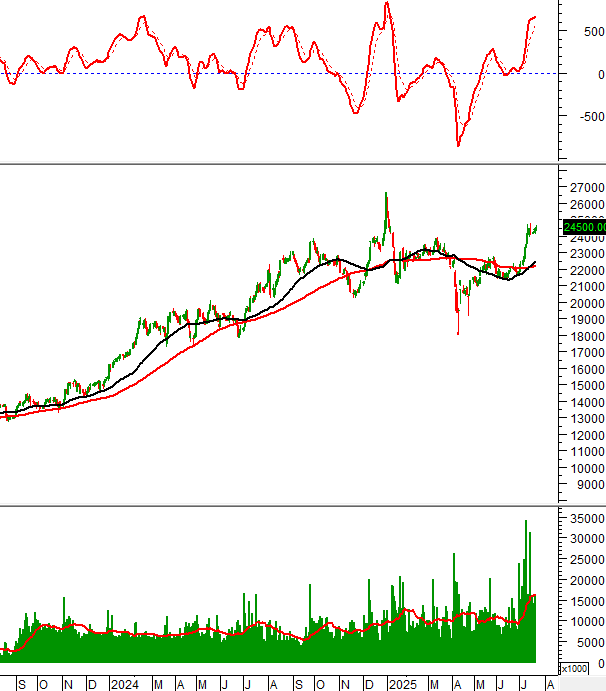Click the 2025 year label on time axis

point(403,684)
